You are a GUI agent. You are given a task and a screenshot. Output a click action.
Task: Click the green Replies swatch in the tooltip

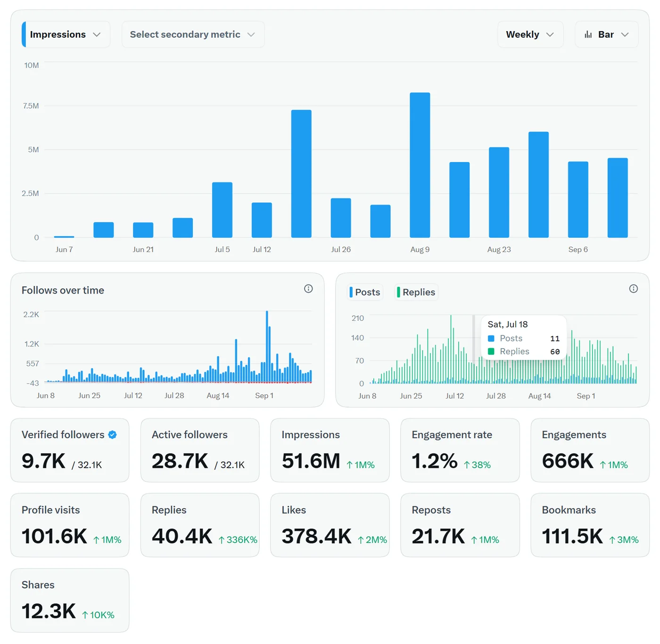[491, 351]
